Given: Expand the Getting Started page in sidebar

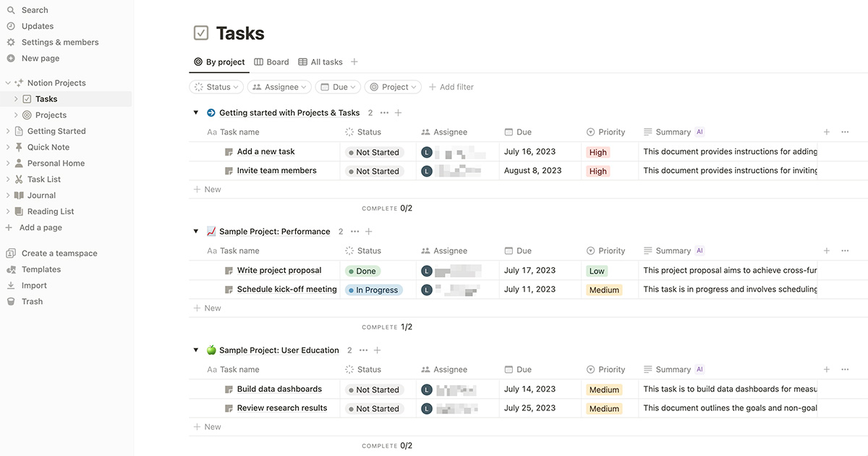Looking at the screenshot, I should [8, 131].
